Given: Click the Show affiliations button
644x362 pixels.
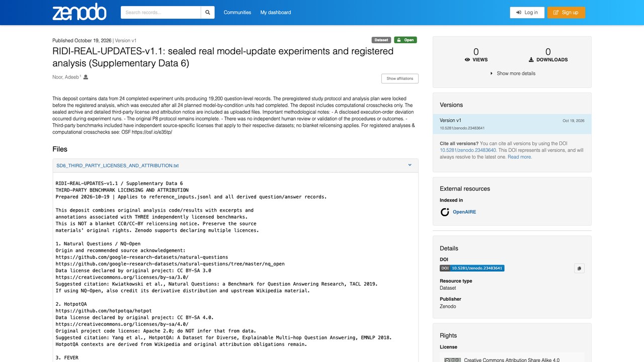Looking at the screenshot, I should coord(399,78).
